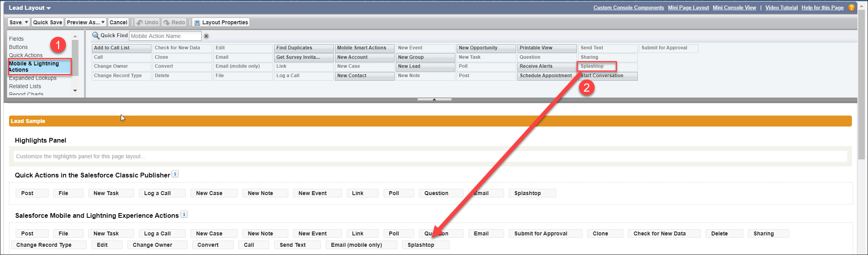Click the Quick Save button
Viewport: 868px width, 255px height.
47,22
